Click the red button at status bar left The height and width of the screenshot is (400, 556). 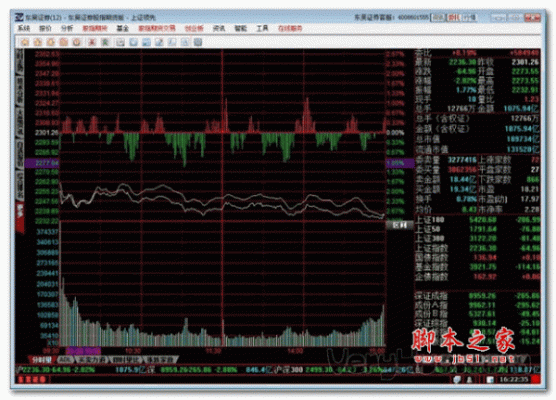click(x=33, y=380)
